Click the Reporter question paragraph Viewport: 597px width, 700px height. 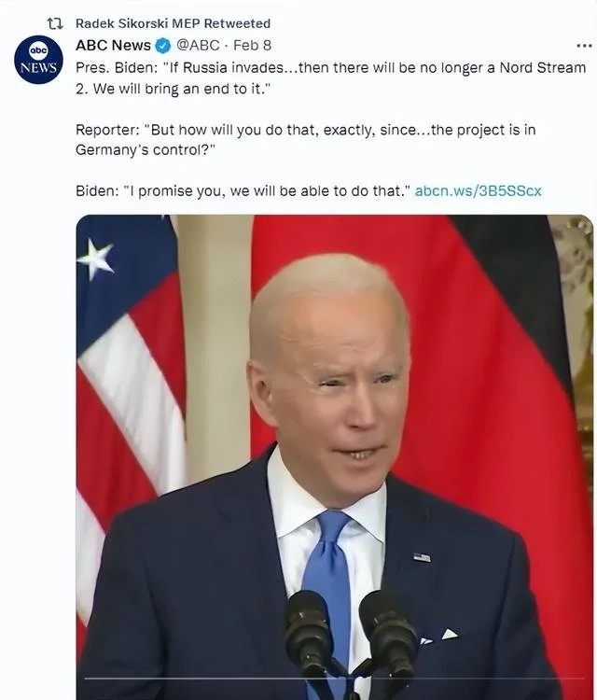pos(305,139)
